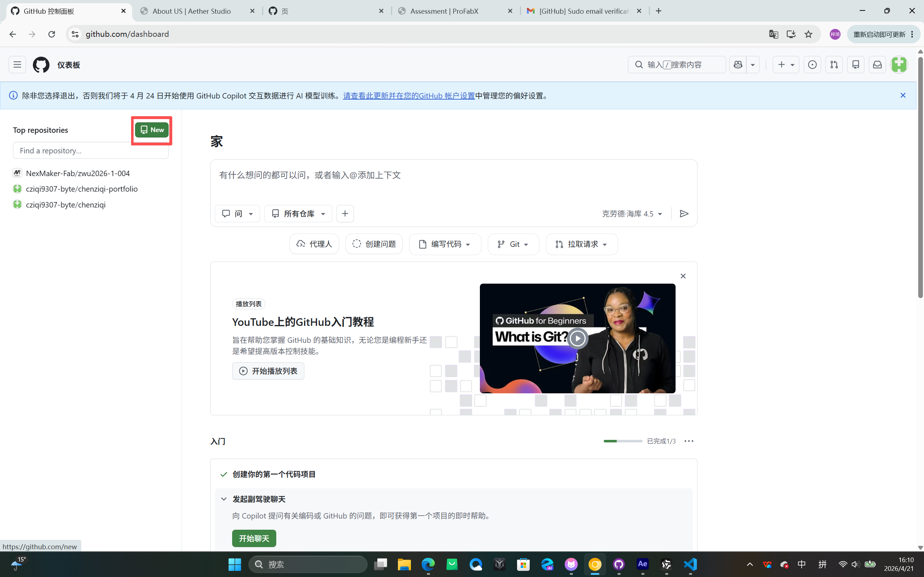Expand the 所有仓库 repositories dropdown

pyautogui.click(x=298, y=213)
